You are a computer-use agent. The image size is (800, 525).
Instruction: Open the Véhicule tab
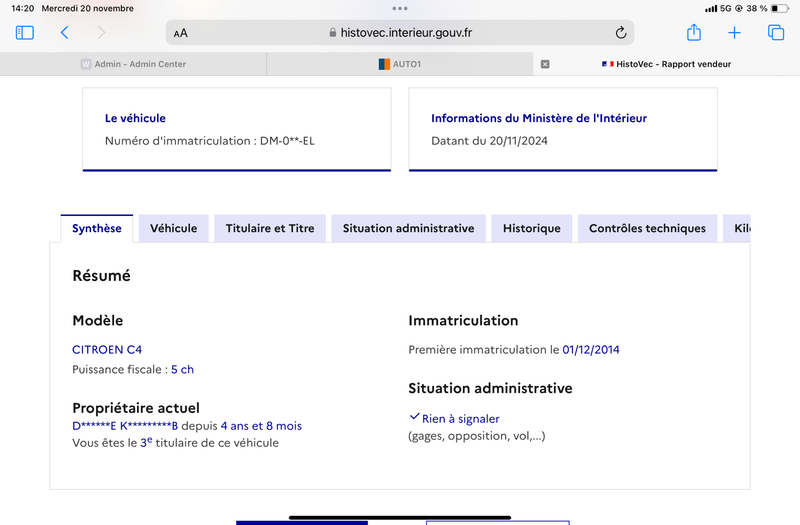(x=173, y=229)
